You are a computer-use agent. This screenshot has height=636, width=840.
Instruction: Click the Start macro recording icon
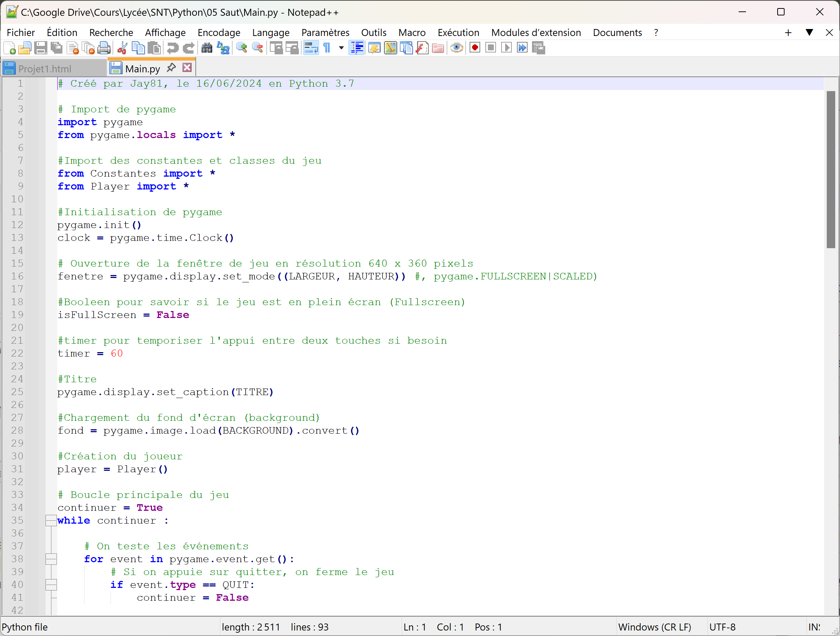475,48
